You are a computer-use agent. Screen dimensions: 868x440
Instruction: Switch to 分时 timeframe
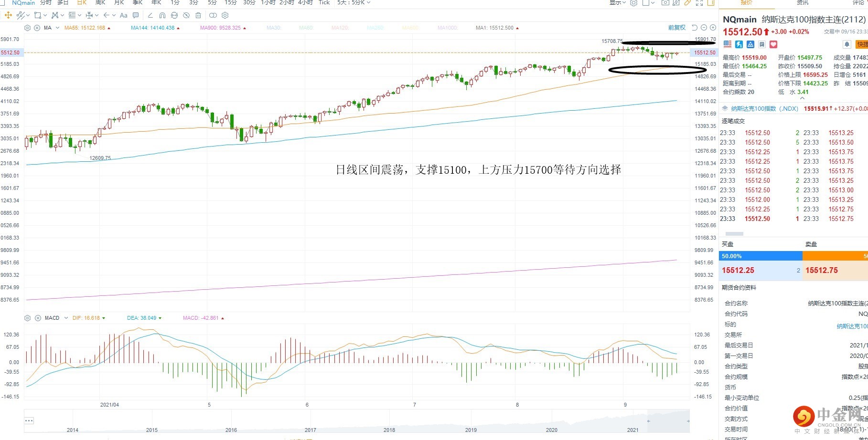tap(46, 3)
